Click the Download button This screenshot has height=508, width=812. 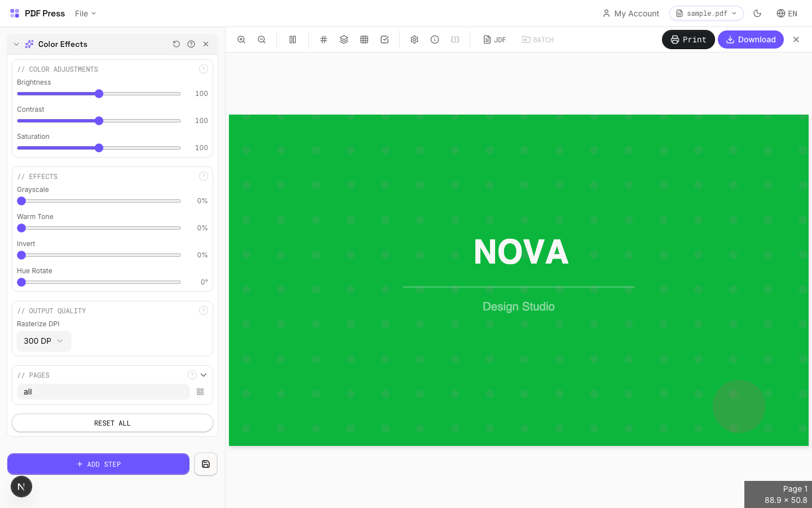click(751, 40)
